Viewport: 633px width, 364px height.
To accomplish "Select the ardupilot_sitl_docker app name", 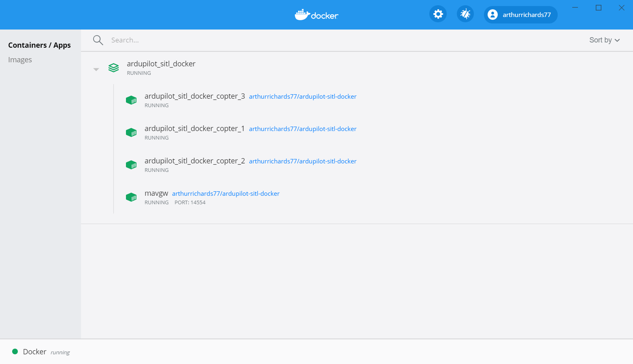I will (x=161, y=64).
